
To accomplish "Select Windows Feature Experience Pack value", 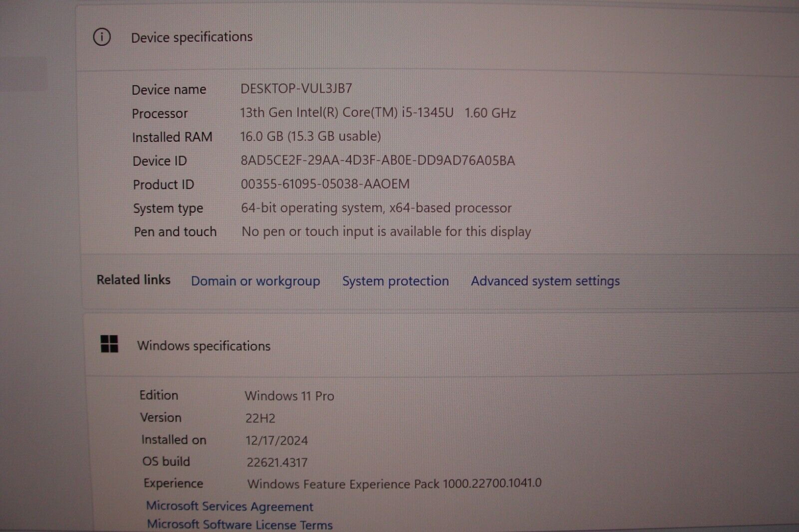I will (x=394, y=484).
